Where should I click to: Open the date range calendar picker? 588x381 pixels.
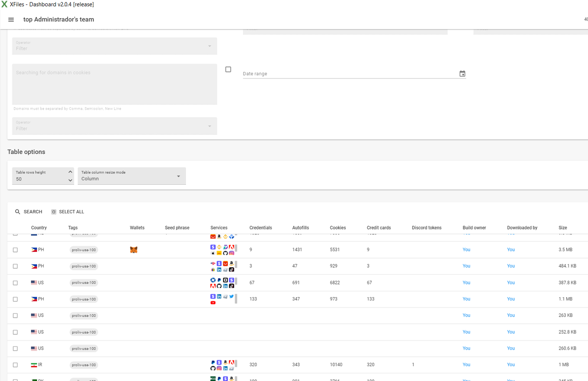pos(462,74)
